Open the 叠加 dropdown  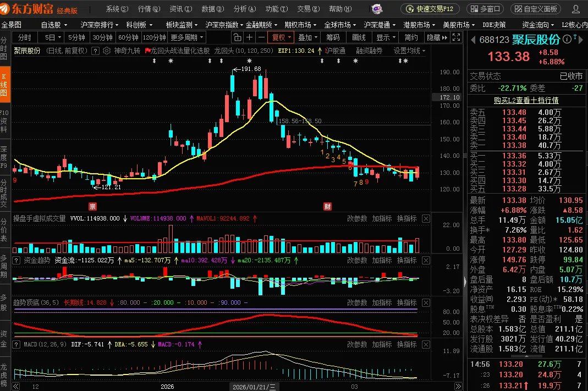click(x=308, y=37)
